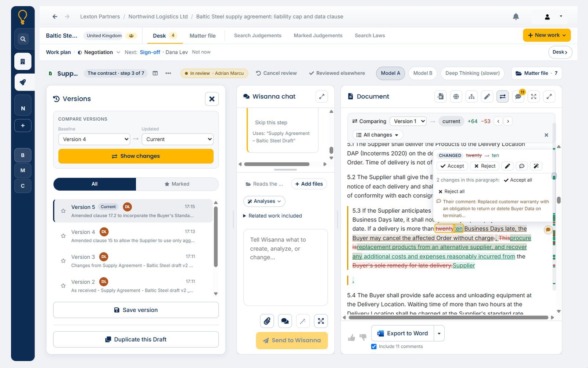The width and height of the screenshot is (588, 368).
Task: Toggle the compare changes arrows icon
Action: 502,96
